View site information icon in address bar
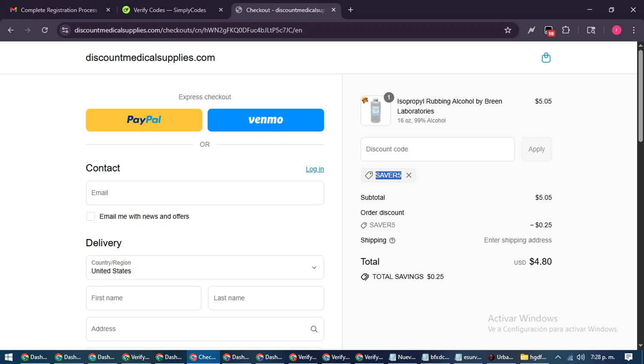 (65, 30)
